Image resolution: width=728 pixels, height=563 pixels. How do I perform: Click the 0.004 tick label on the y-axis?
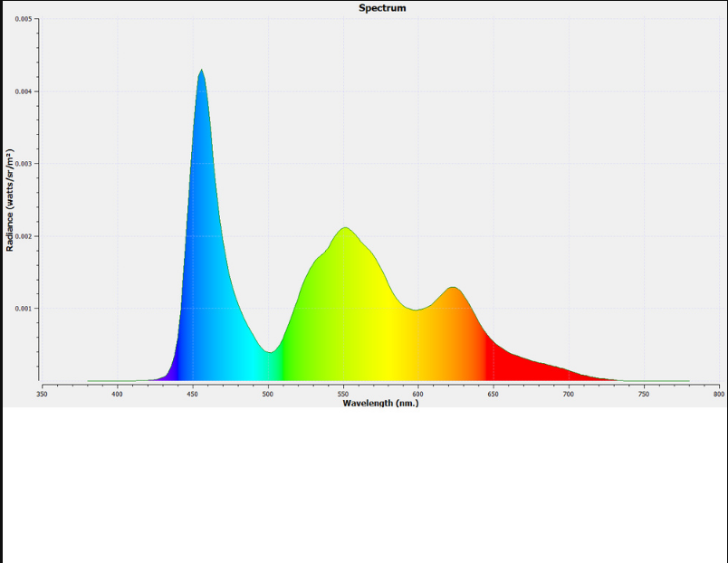coord(24,91)
